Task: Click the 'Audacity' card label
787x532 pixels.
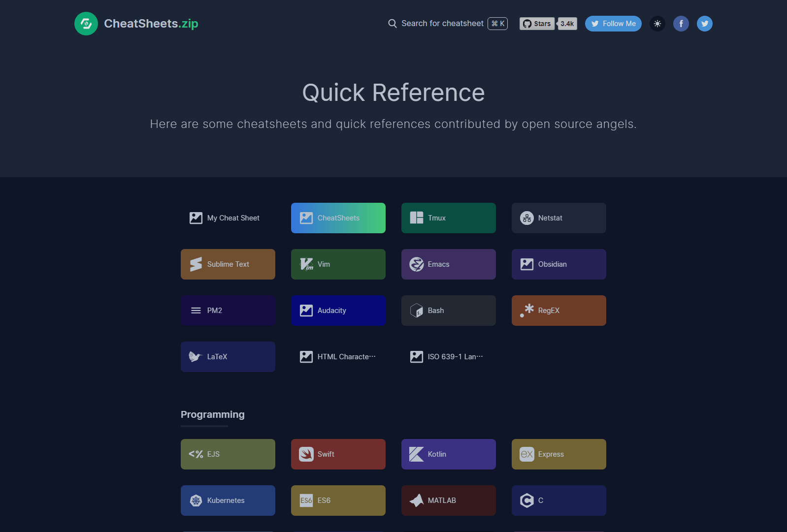Action: pos(332,311)
